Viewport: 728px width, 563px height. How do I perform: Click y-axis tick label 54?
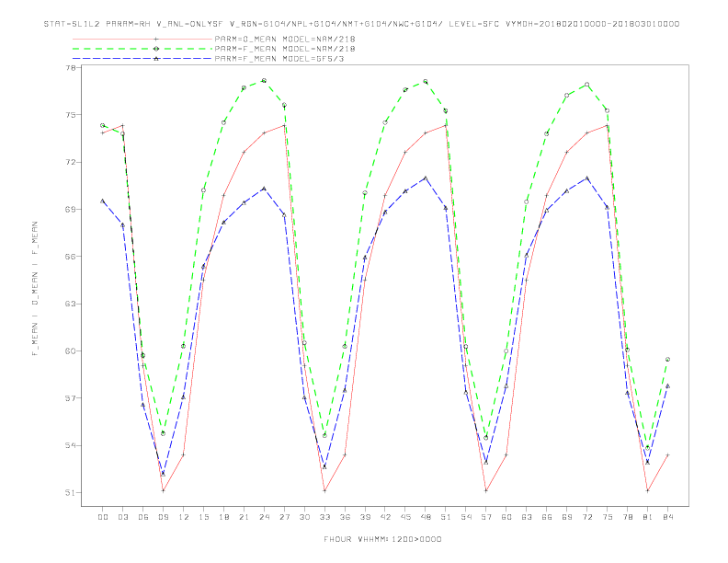[70, 445]
